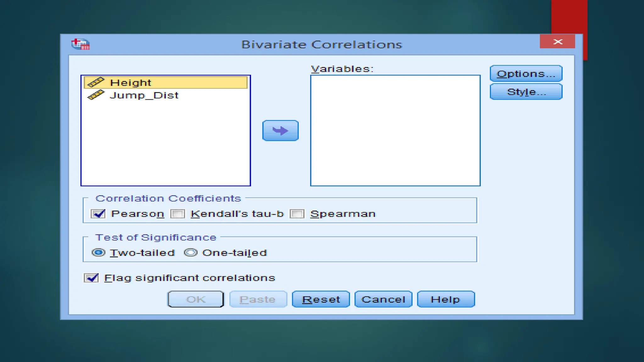Screen dimensions: 644x362
Task: Select the Two-tailed radio button
Action: pos(98,253)
